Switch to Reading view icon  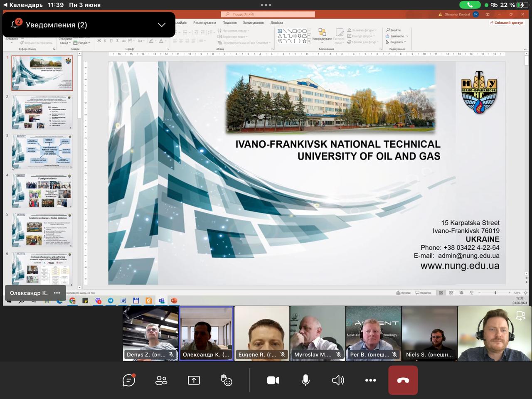(461, 293)
